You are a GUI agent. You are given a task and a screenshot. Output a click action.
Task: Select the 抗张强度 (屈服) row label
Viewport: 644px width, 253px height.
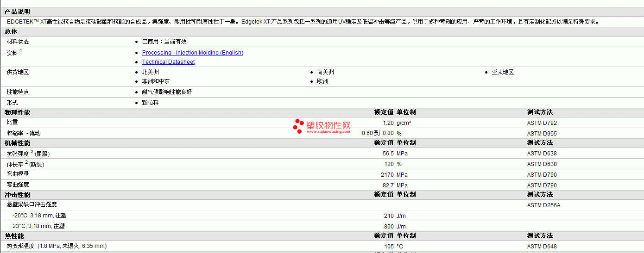(28, 153)
